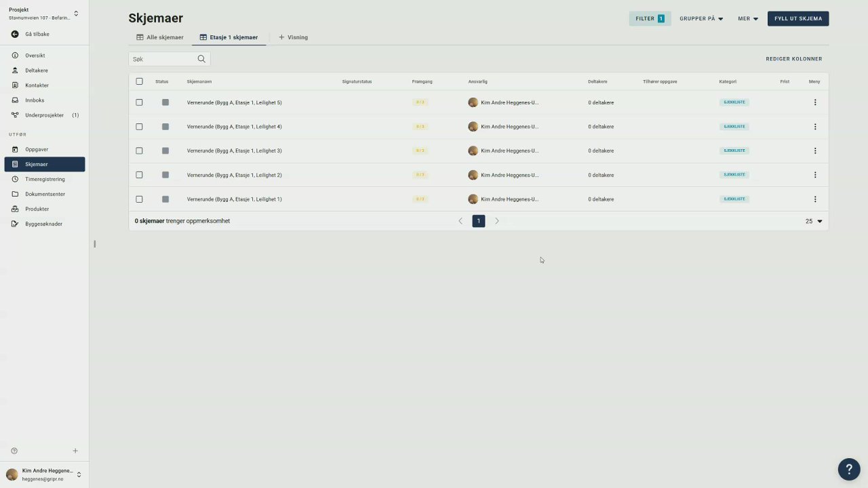The height and width of the screenshot is (488, 868).
Task: Expand the MER dropdown
Action: point(748,19)
